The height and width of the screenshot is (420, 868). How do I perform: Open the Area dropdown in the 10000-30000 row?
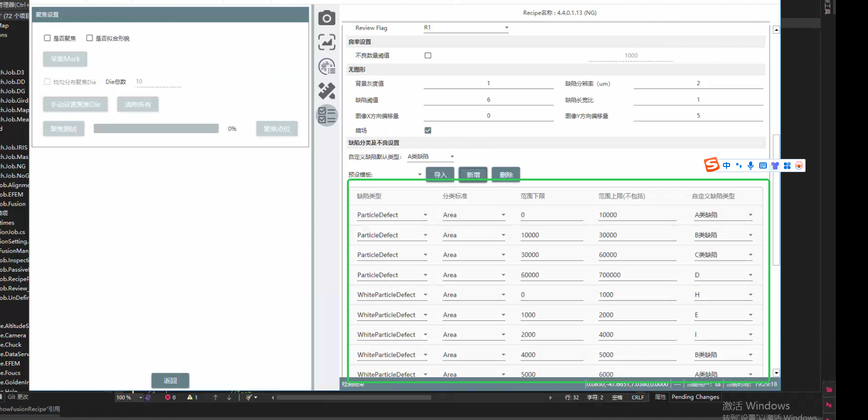474,235
